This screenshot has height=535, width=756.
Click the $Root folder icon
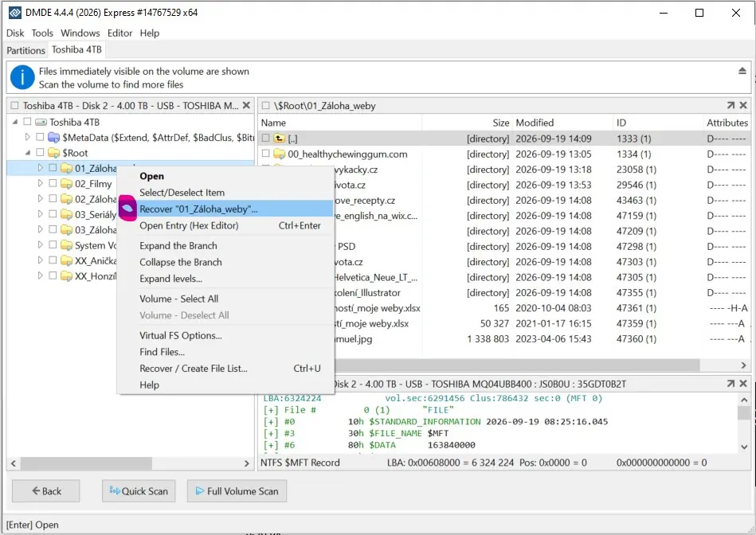pyautogui.click(x=54, y=153)
